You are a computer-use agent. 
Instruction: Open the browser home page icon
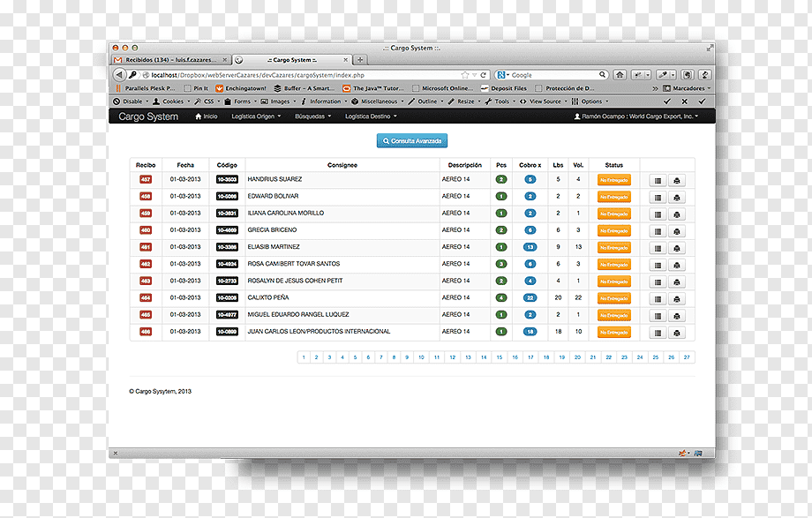coord(620,75)
